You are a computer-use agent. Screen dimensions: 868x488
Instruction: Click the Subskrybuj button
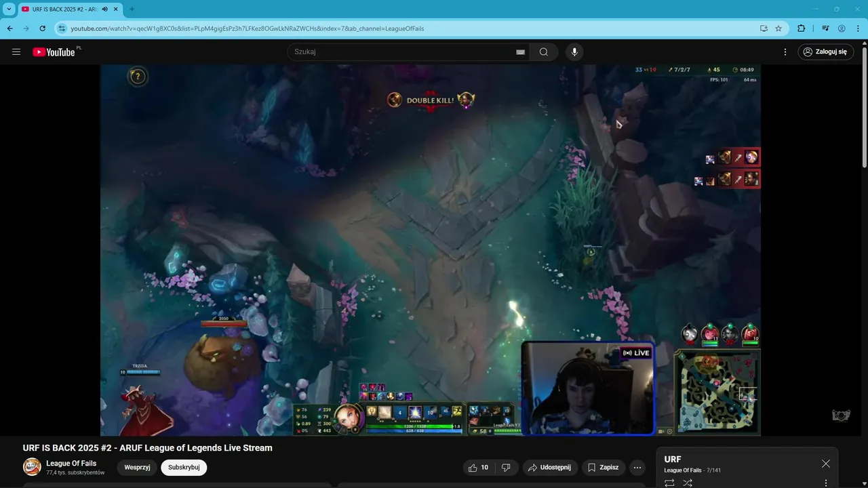tap(184, 467)
